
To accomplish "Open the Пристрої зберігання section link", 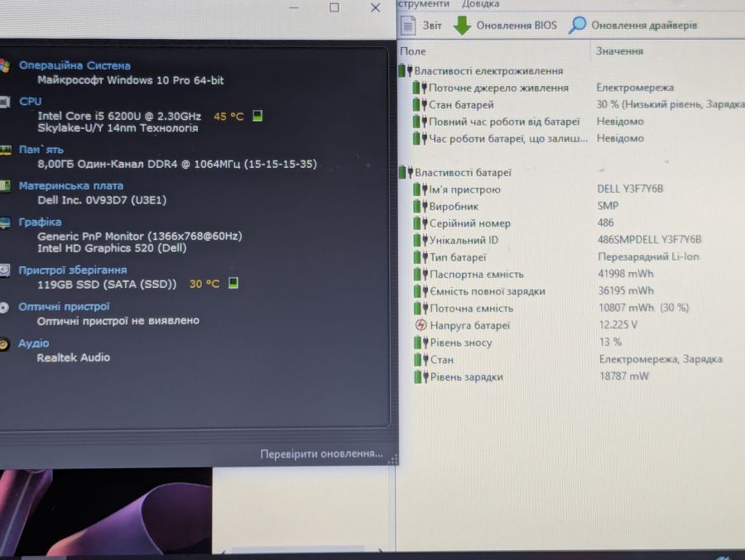I will [x=73, y=270].
